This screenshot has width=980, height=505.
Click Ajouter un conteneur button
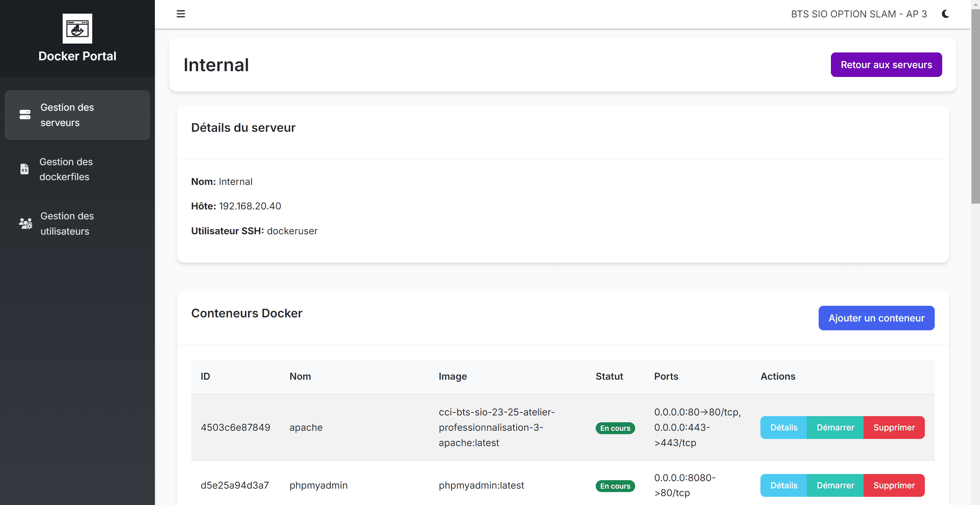click(876, 318)
